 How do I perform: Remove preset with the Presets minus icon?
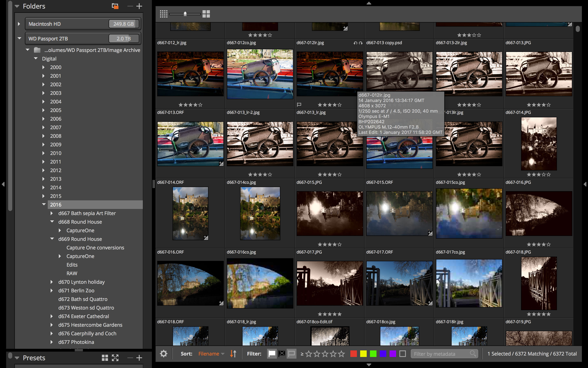click(x=130, y=358)
